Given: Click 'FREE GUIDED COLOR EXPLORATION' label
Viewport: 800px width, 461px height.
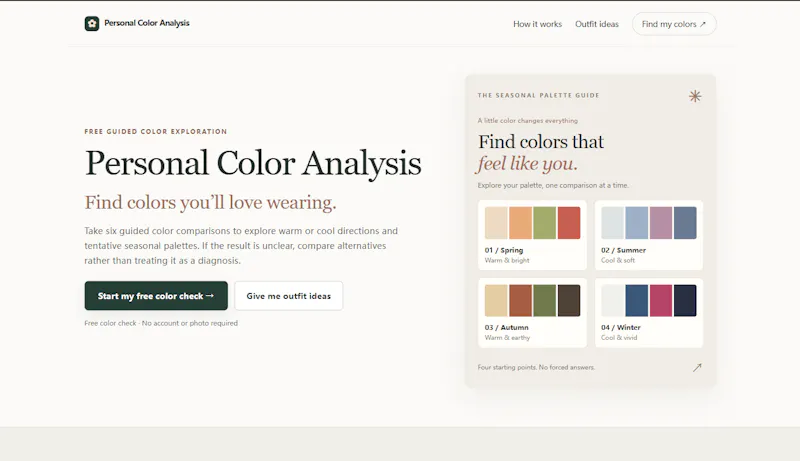Looking at the screenshot, I should (156, 132).
